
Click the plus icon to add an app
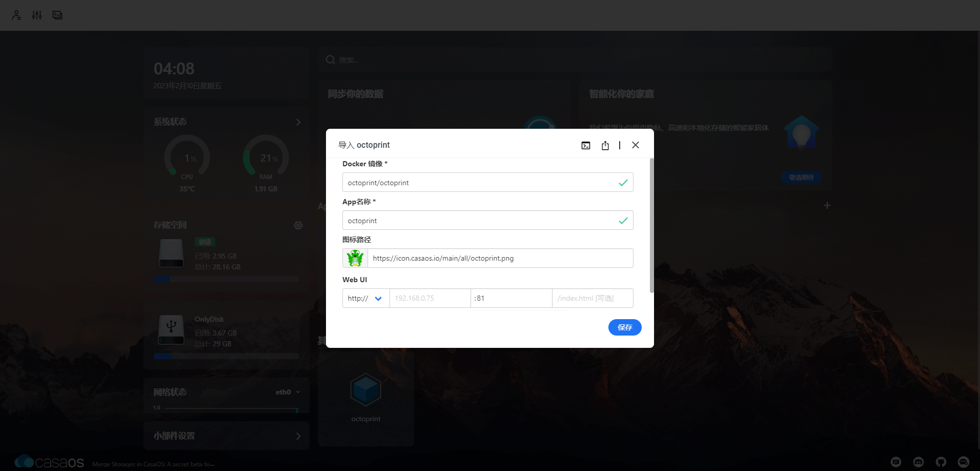pyautogui.click(x=827, y=205)
